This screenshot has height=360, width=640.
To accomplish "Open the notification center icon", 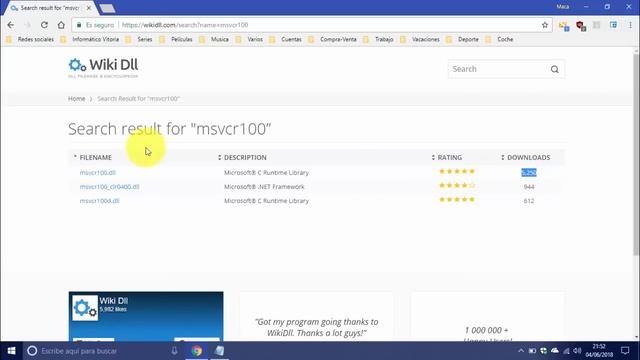I will pyautogui.click(x=625, y=351).
